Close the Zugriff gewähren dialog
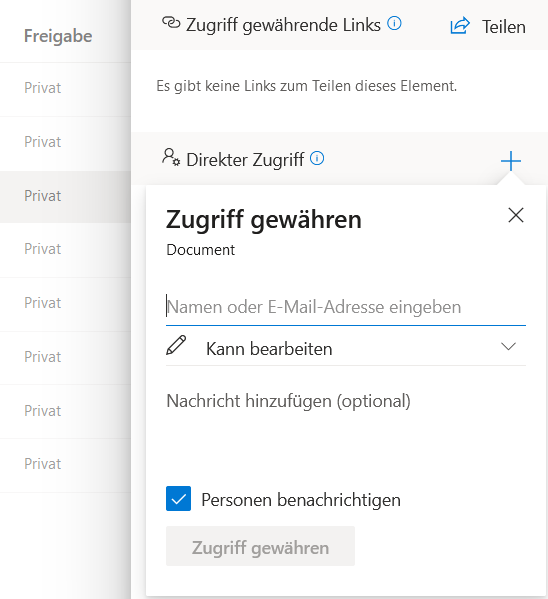Image resolution: width=548 pixels, height=599 pixels. tap(516, 215)
